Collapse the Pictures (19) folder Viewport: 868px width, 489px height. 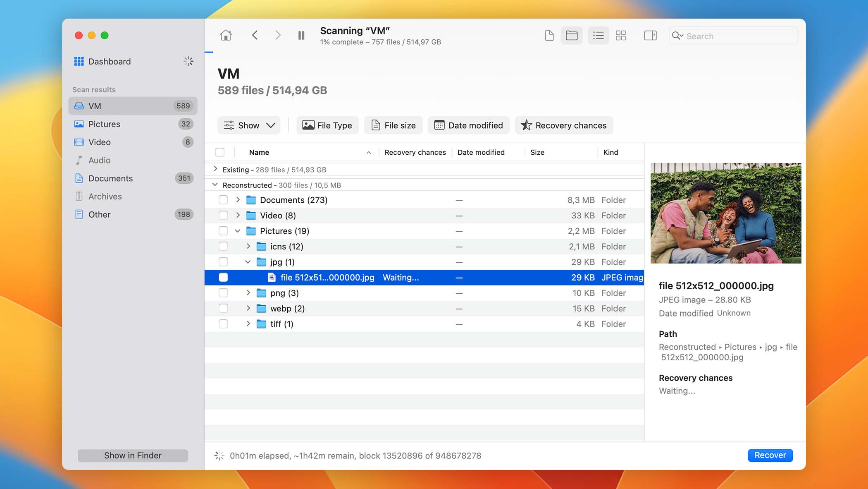click(238, 231)
